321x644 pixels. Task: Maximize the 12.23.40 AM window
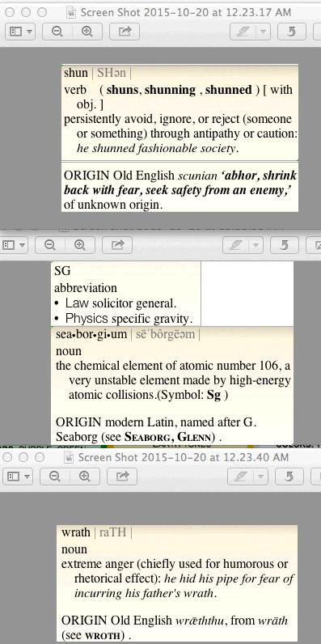click(40, 457)
